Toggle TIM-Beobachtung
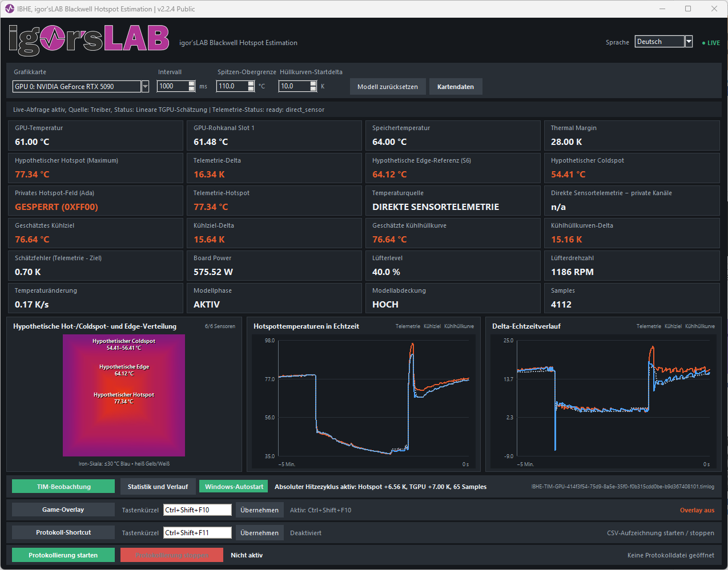Viewport: 728px width, 570px height. (63, 487)
